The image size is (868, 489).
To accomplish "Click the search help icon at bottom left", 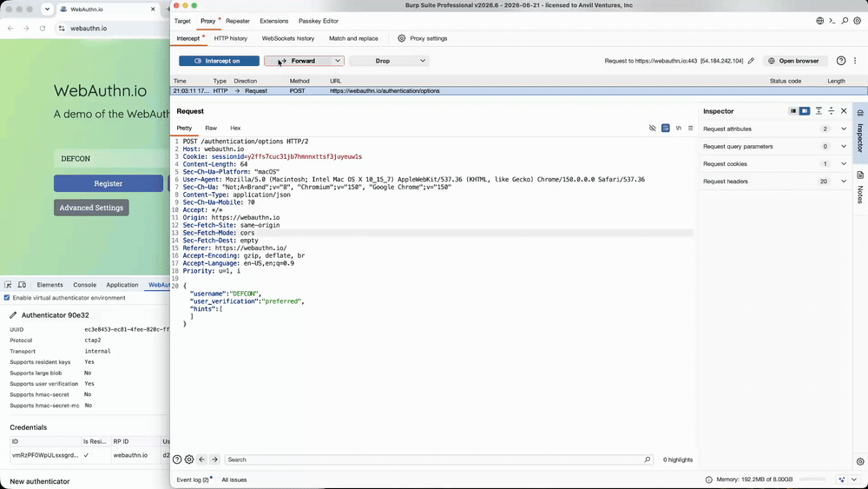I will coord(177,459).
